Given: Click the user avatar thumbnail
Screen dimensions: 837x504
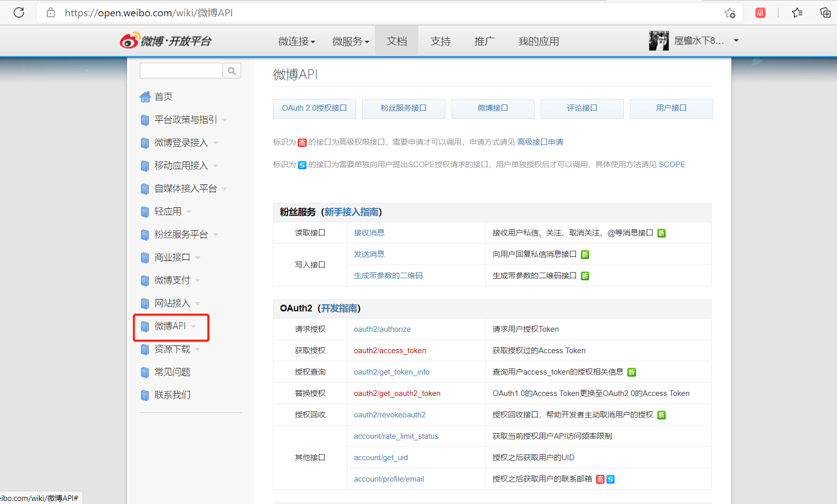Looking at the screenshot, I should 659,41.
